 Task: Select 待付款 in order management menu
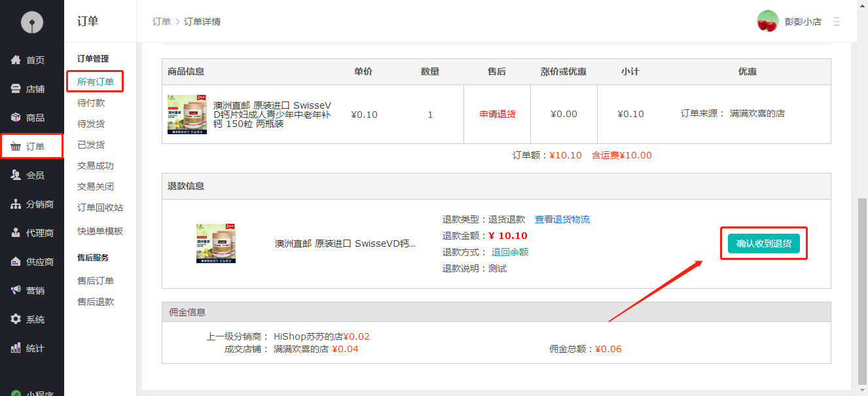91,103
